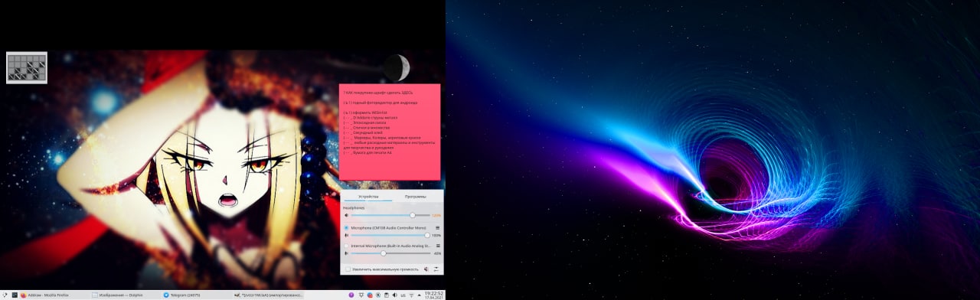Mute the Microphone CM108 via its icon
This screenshot has width=980, height=300.
coord(347,236)
